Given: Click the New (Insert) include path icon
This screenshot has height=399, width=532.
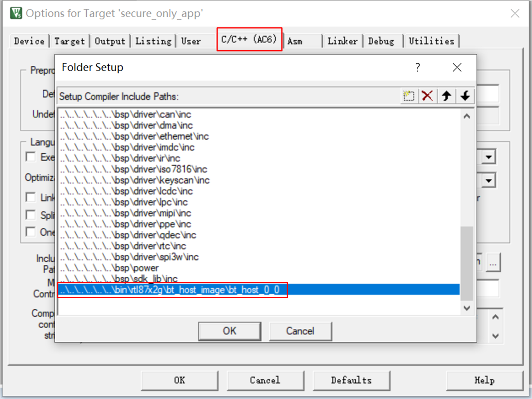Looking at the screenshot, I should pyautogui.click(x=409, y=96).
